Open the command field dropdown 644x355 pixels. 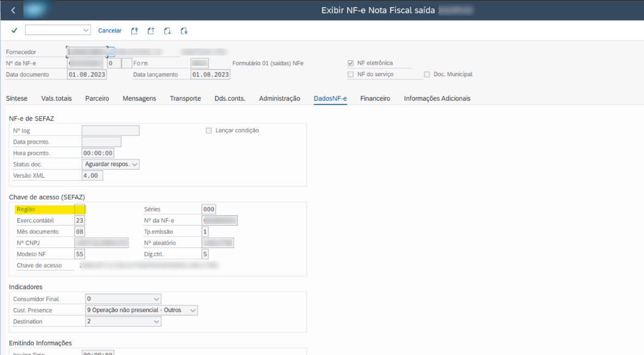coord(85,30)
